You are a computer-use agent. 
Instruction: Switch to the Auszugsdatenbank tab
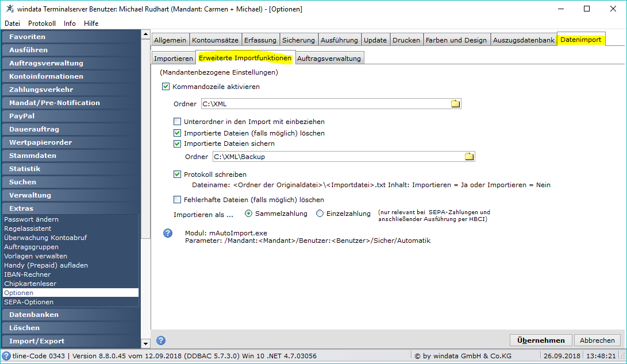[x=524, y=40]
